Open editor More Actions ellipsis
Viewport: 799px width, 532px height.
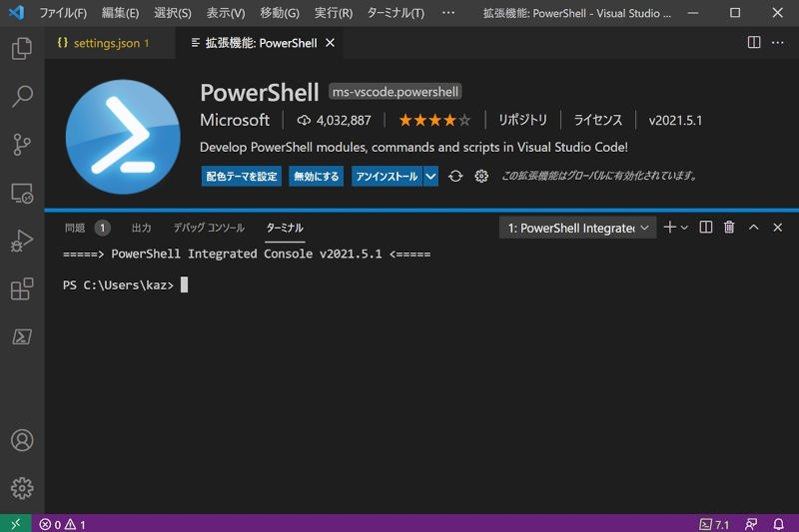(x=778, y=42)
